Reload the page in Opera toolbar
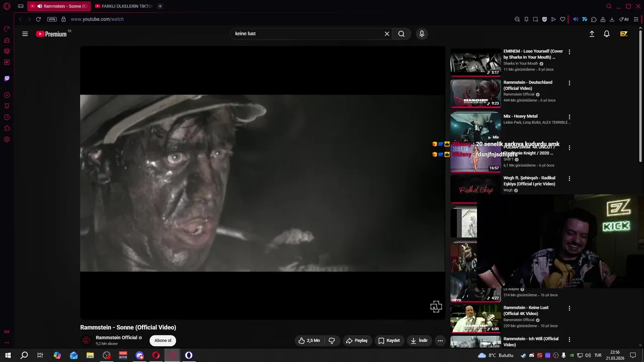The width and height of the screenshot is (644, 362). click(x=38, y=19)
